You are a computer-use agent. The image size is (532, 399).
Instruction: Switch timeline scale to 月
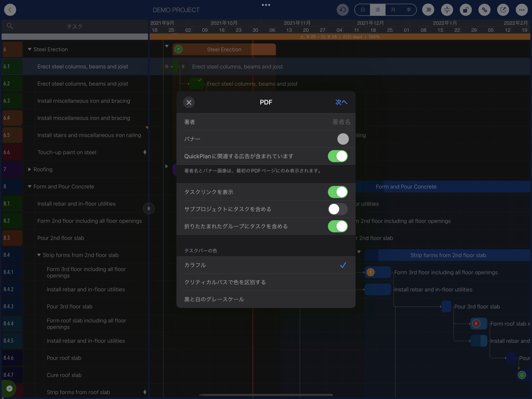tap(393, 10)
